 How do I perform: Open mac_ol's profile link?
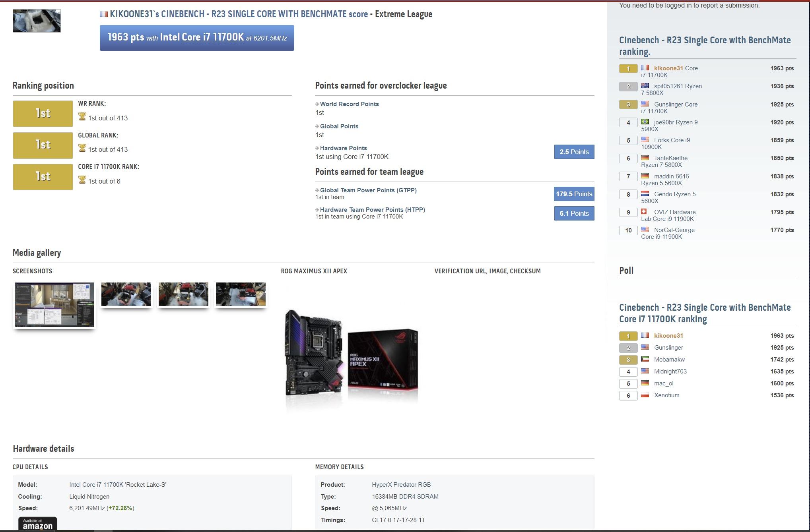(x=664, y=383)
